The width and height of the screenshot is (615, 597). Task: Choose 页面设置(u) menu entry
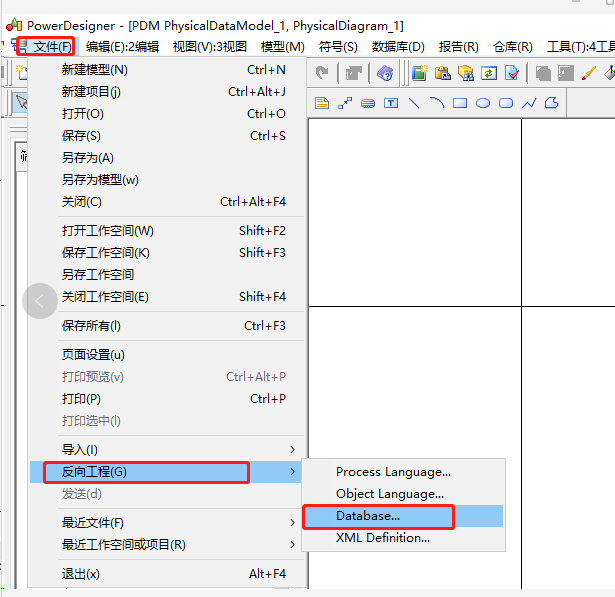click(167, 355)
